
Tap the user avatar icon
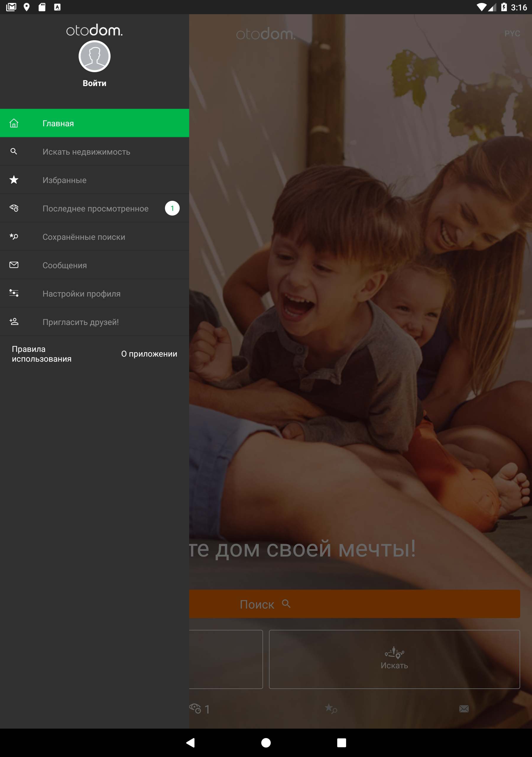pyautogui.click(x=95, y=56)
